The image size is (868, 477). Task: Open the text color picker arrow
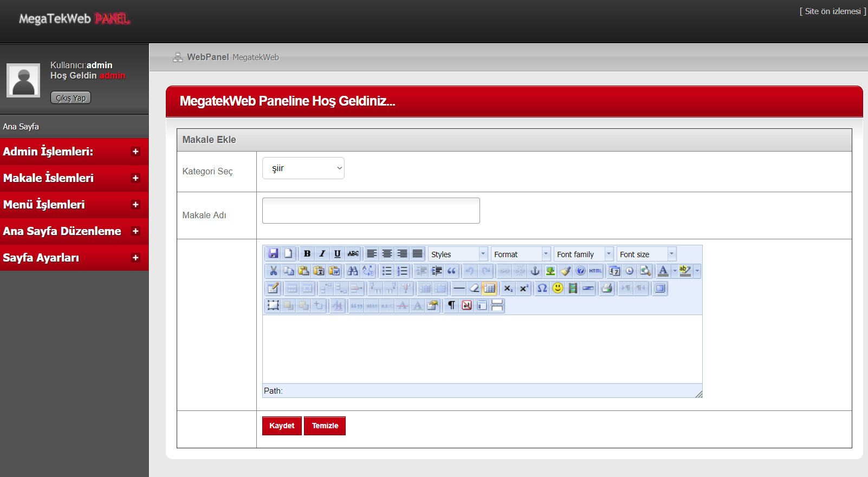click(x=675, y=271)
